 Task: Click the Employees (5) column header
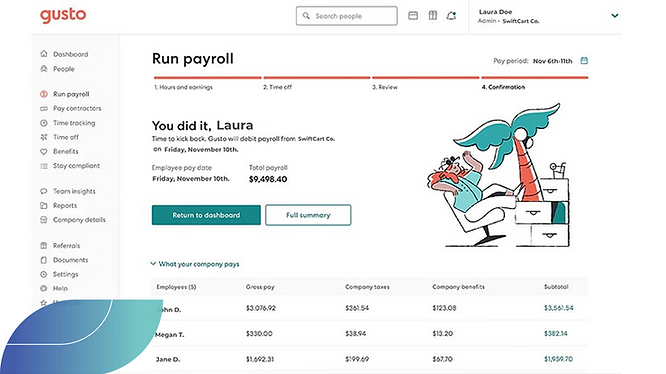[176, 287]
